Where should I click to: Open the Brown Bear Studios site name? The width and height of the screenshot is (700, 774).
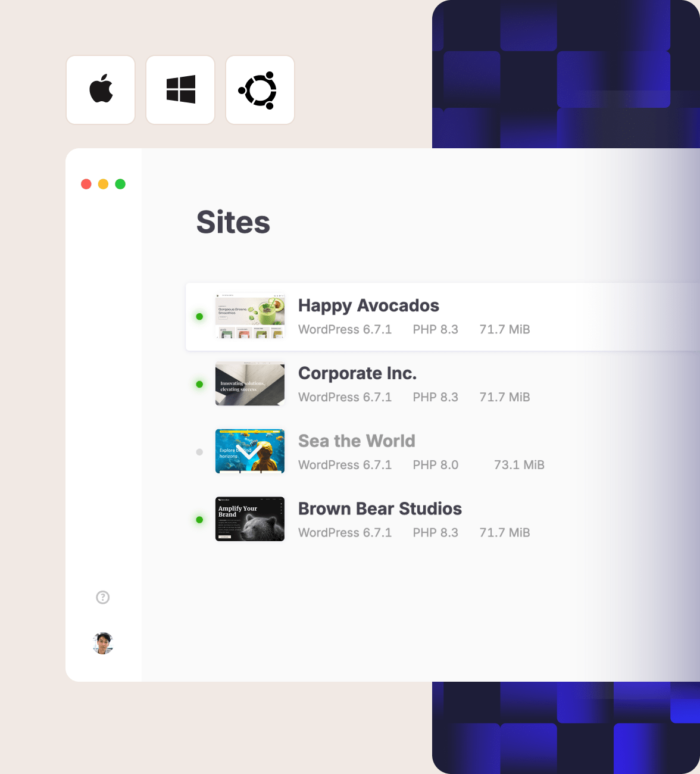click(x=380, y=509)
